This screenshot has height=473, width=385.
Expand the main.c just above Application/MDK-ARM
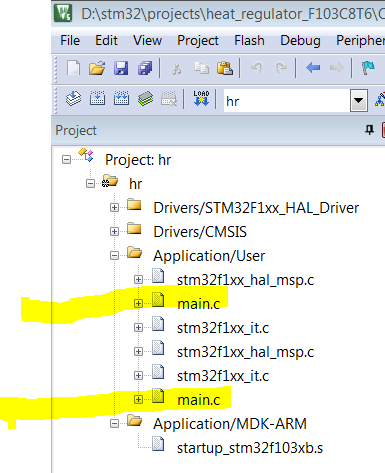tap(138, 400)
